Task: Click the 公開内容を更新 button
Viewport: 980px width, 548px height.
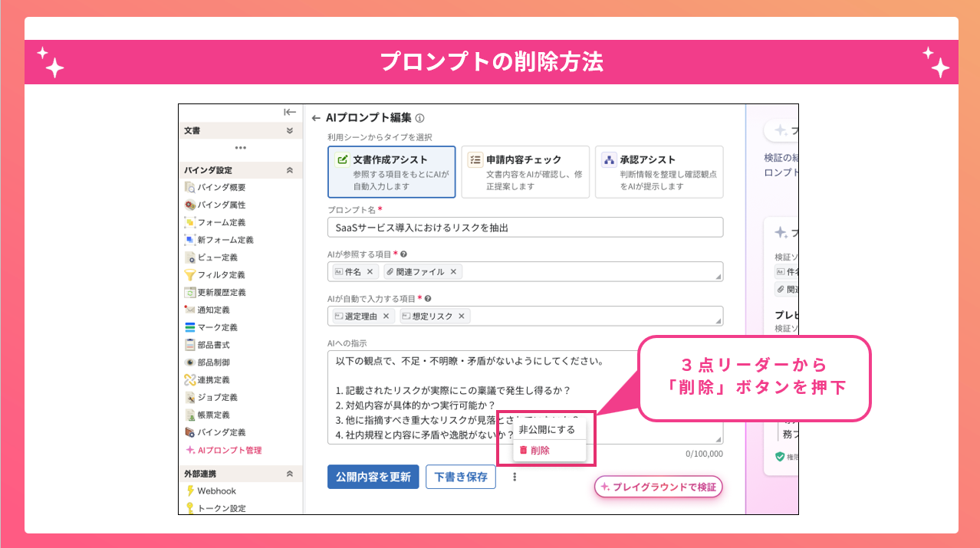Action: pyautogui.click(x=373, y=477)
